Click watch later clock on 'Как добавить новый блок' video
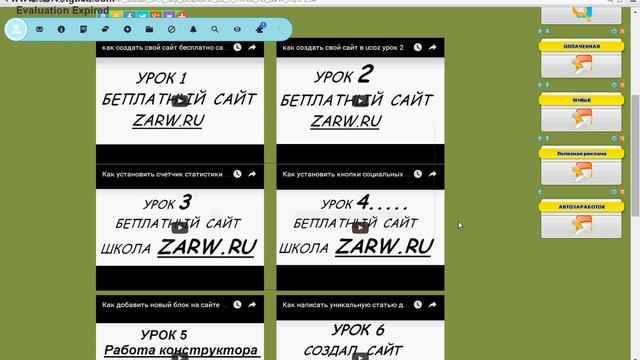Screen dimensions: 640x360 [x=237, y=304]
